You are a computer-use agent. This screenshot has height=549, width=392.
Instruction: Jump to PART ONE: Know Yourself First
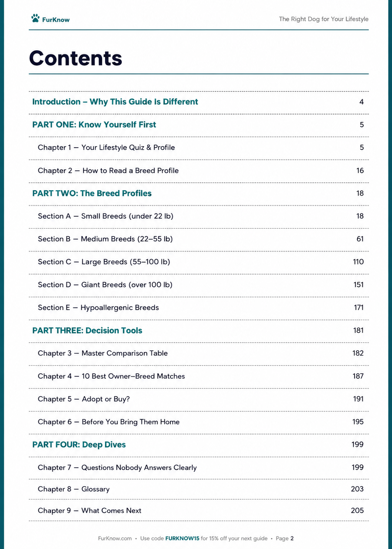click(x=199, y=125)
